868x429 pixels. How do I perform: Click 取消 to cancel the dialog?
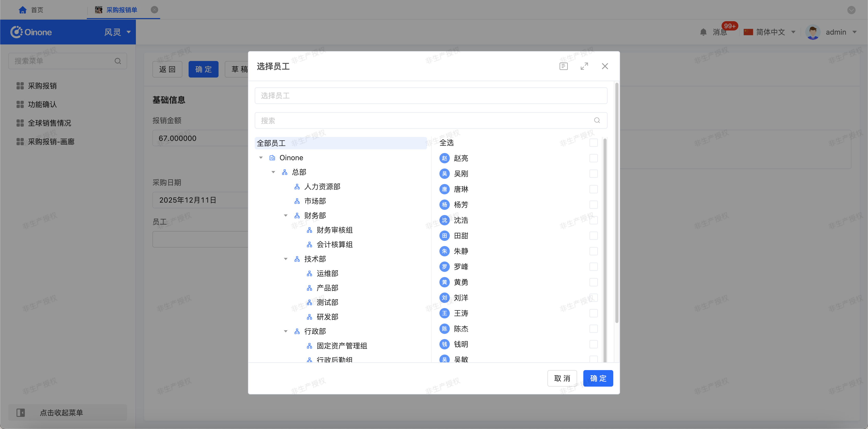point(562,378)
